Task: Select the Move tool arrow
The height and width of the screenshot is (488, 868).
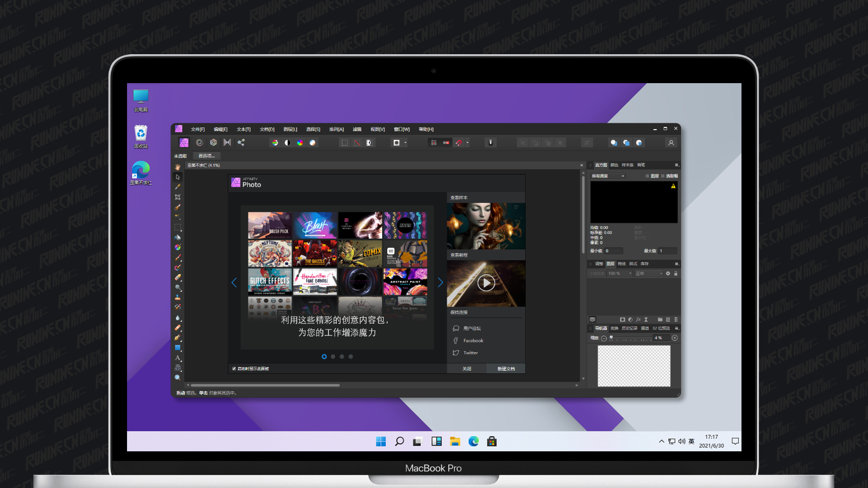Action: (x=178, y=177)
